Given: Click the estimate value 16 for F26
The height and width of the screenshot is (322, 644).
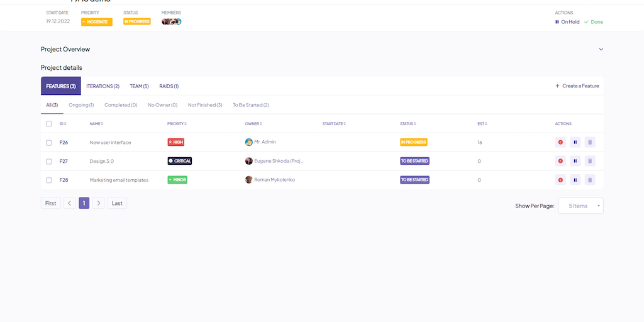Looking at the screenshot, I should point(480,143).
